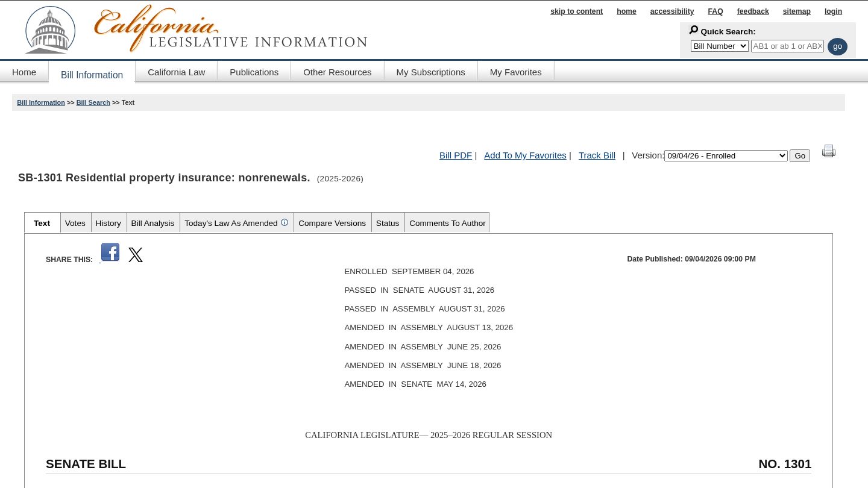868x488 pixels.
Task: Click the California Capitol dome logo
Action: [x=50, y=30]
